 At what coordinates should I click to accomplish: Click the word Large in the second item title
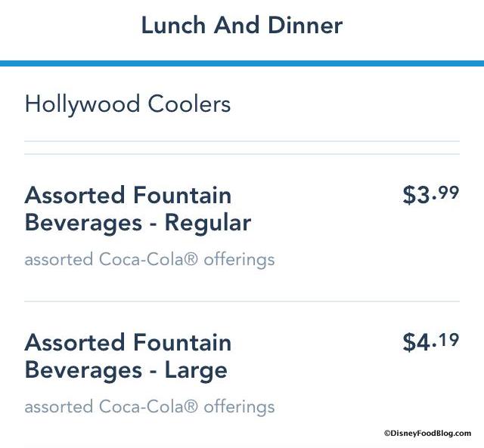tap(196, 370)
